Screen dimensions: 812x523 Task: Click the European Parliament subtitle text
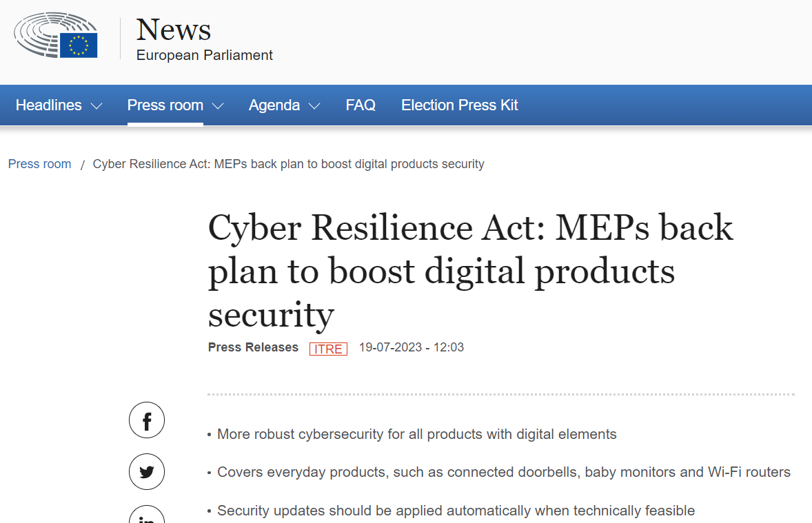pyautogui.click(x=205, y=55)
